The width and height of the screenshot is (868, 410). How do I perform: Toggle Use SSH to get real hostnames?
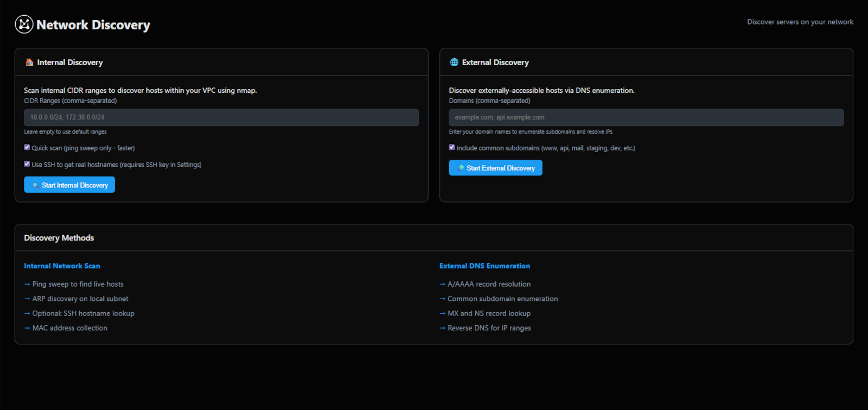[x=27, y=164]
